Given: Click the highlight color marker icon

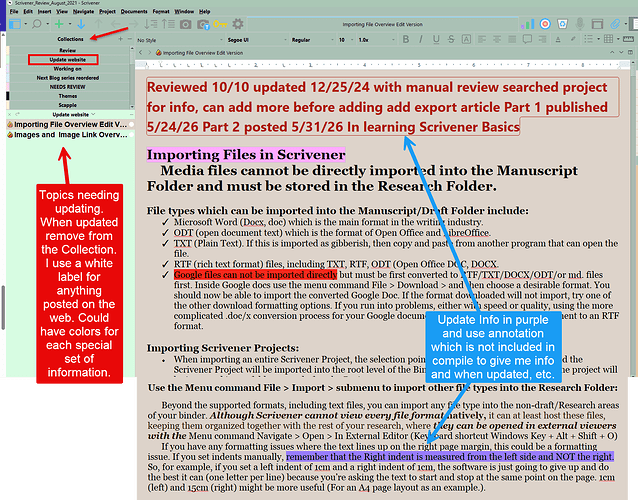Looking at the screenshot, I should pos(573,39).
